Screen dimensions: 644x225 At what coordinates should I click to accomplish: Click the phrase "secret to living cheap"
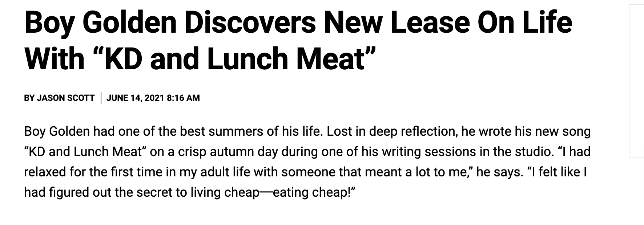(198, 192)
